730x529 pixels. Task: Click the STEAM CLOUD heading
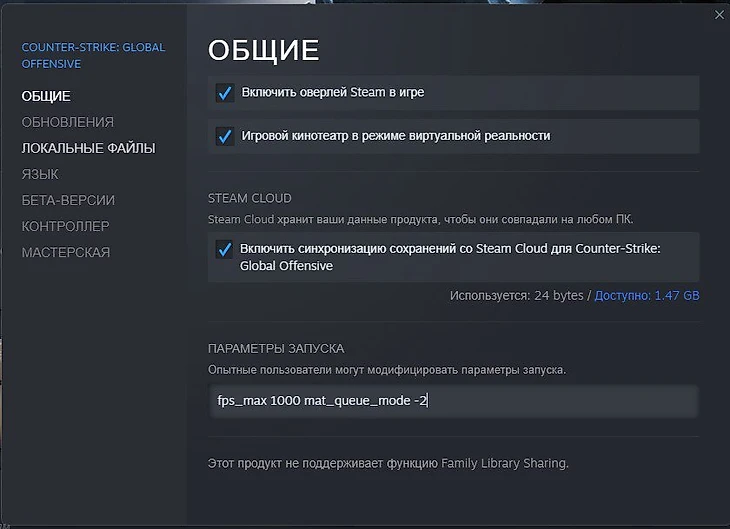250,198
